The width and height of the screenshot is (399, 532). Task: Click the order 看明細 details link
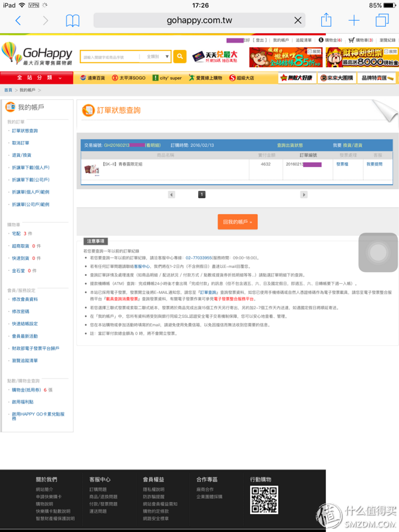tap(153, 145)
